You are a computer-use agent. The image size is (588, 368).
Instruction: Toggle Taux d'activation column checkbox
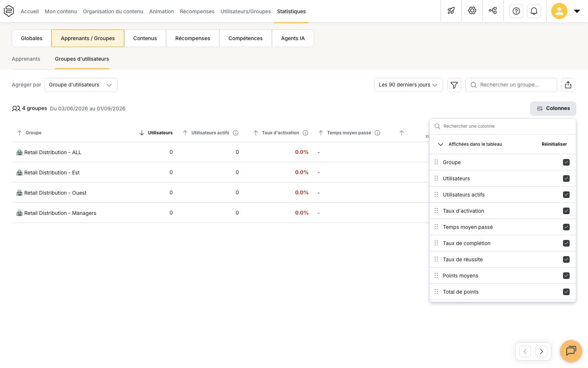point(566,211)
